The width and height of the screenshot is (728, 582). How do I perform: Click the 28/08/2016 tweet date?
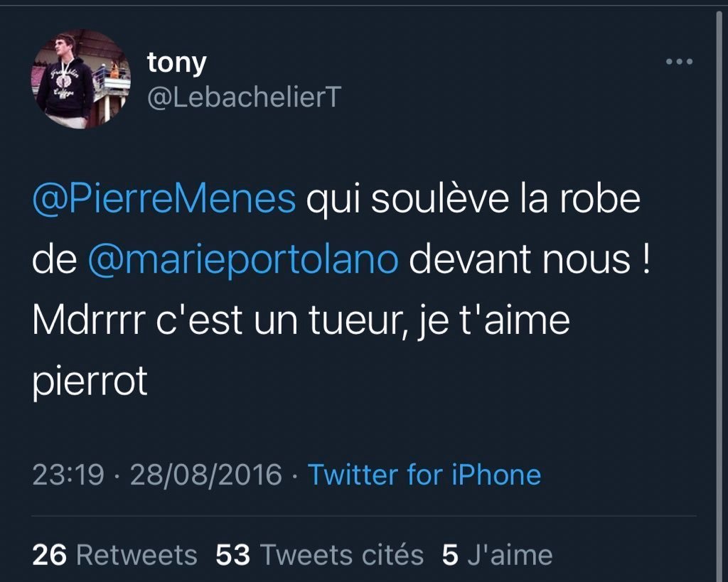(x=205, y=474)
